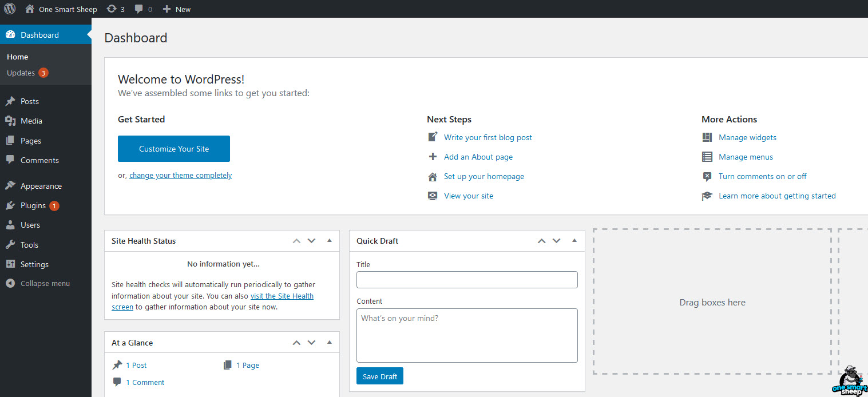Click the Quick Draft Title field
The width and height of the screenshot is (868, 397).
(467, 280)
